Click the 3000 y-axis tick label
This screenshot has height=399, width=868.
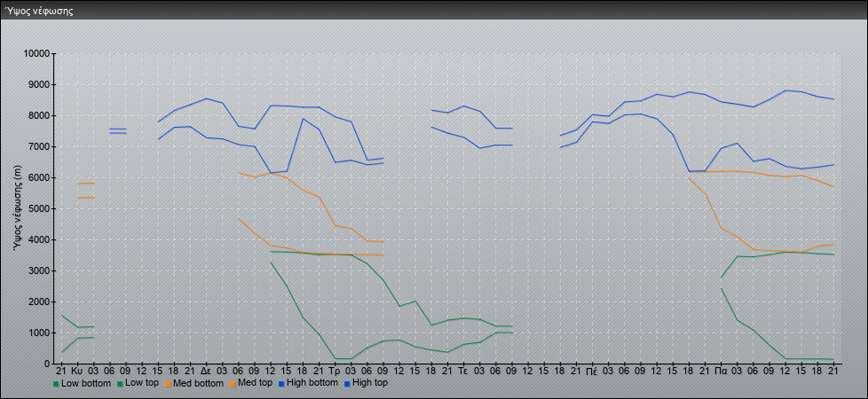[39, 270]
